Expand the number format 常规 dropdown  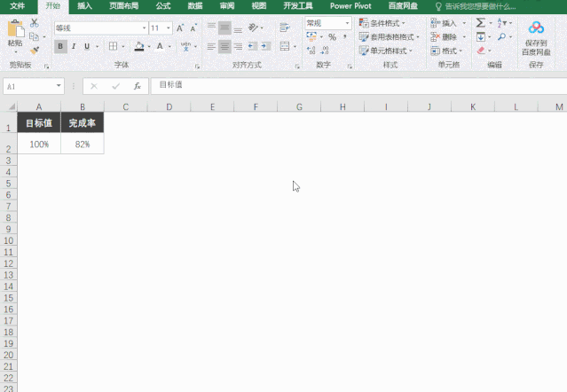(x=347, y=23)
